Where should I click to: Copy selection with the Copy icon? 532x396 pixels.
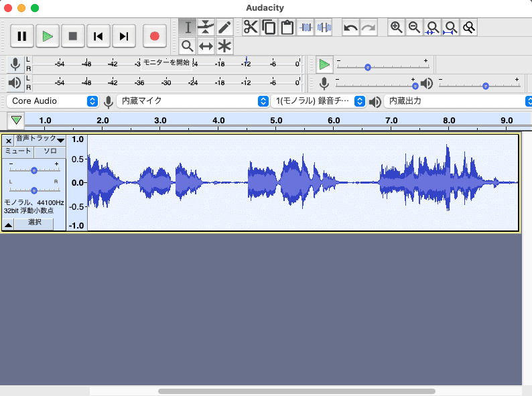click(269, 27)
